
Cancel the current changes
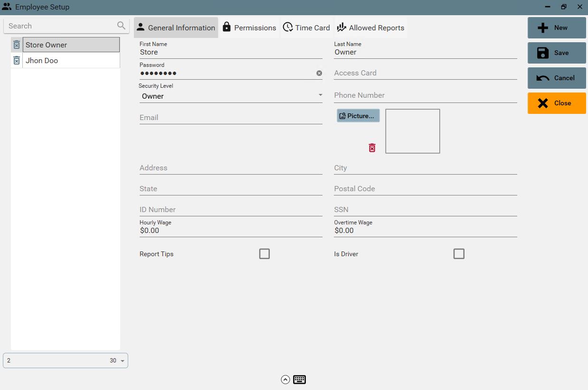point(557,78)
